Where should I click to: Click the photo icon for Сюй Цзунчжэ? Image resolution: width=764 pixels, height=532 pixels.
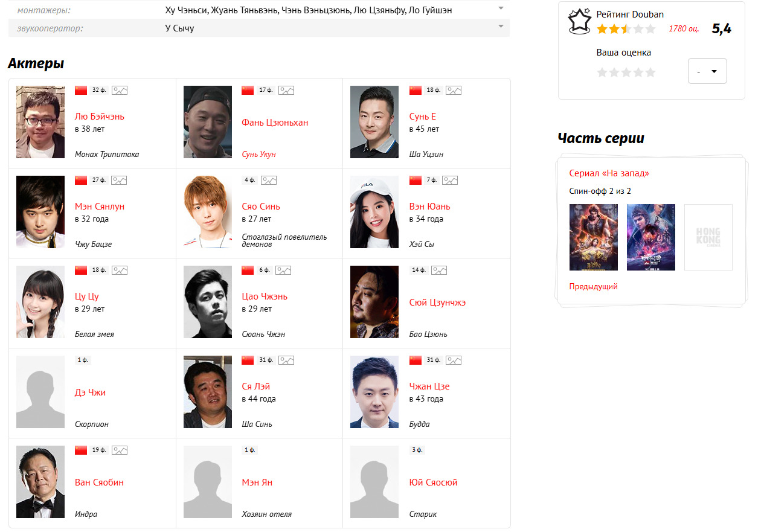[439, 270]
